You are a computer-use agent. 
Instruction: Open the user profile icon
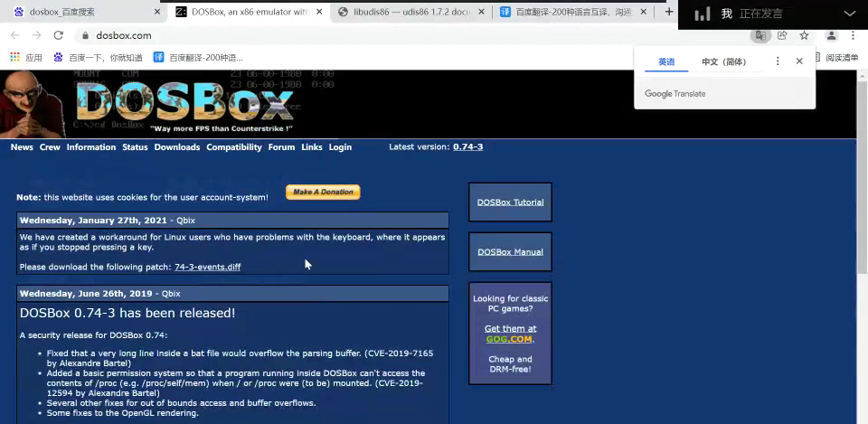tap(831, 35)
